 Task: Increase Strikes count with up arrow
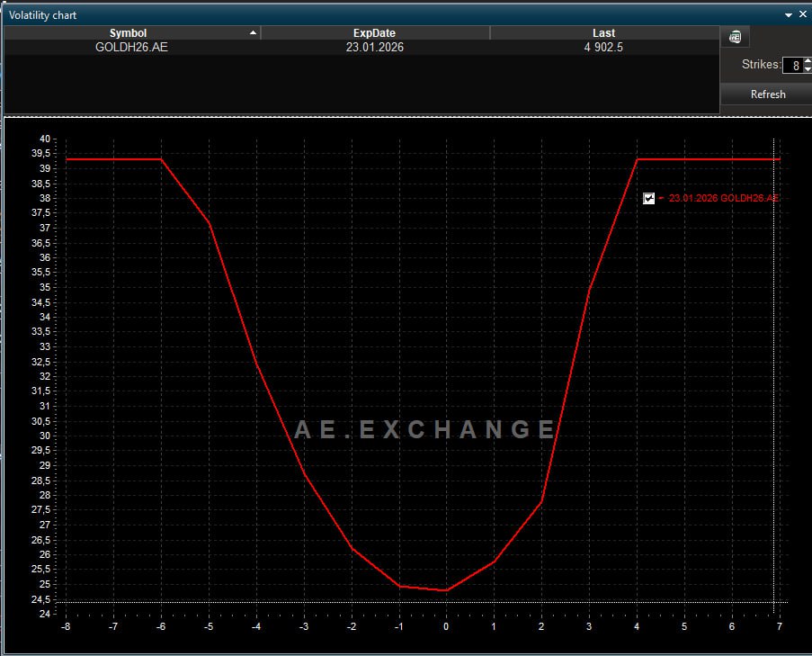(807, 60)
